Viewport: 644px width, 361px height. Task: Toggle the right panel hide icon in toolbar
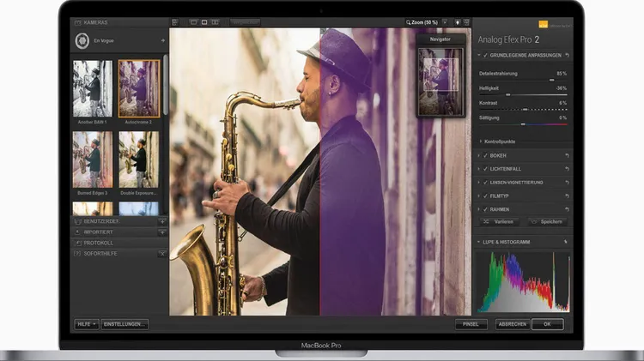466,22
